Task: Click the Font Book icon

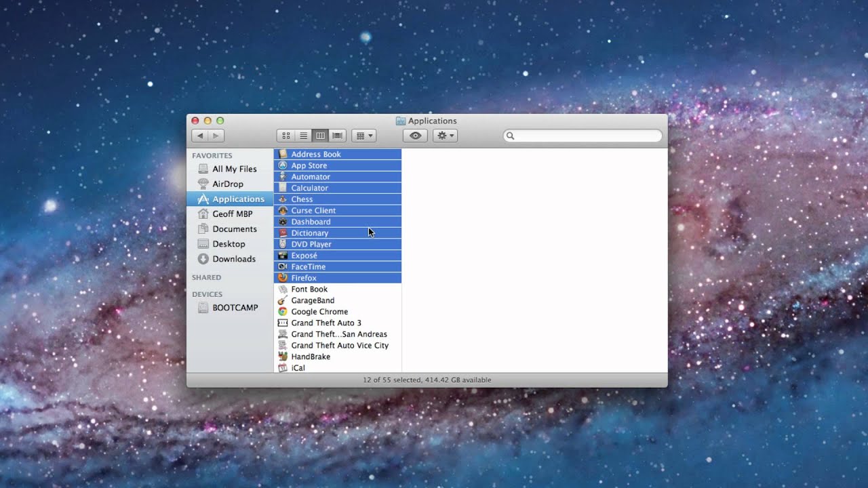Action: click(283, 289)
